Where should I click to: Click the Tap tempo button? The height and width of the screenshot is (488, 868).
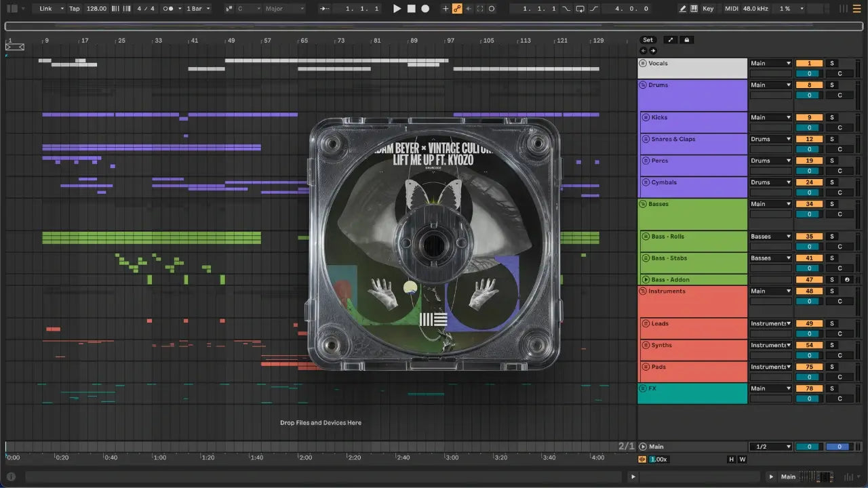(75, 9)
